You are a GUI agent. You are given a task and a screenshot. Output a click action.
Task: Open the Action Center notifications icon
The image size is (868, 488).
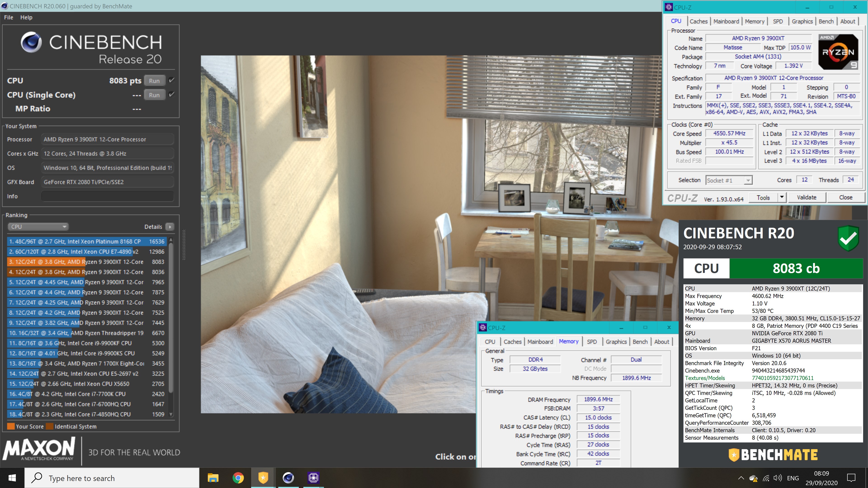point(851,478)
